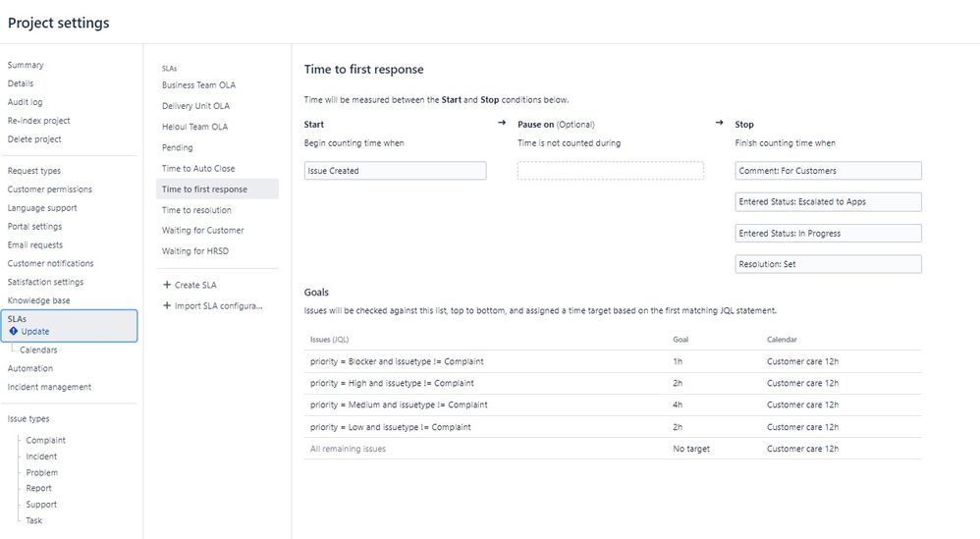Click the No target goal value
Image resolution: width=980 pixels, height=539 pixels.
[691, 449]
